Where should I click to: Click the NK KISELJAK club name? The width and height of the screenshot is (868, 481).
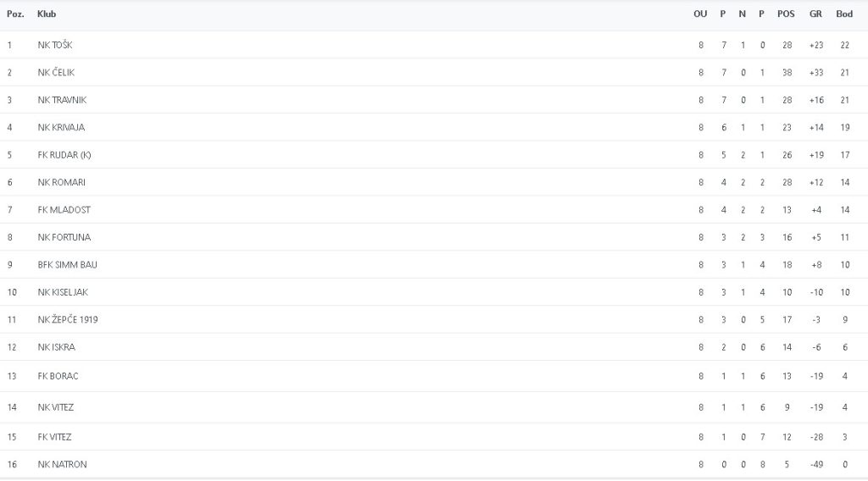[63, 292]
